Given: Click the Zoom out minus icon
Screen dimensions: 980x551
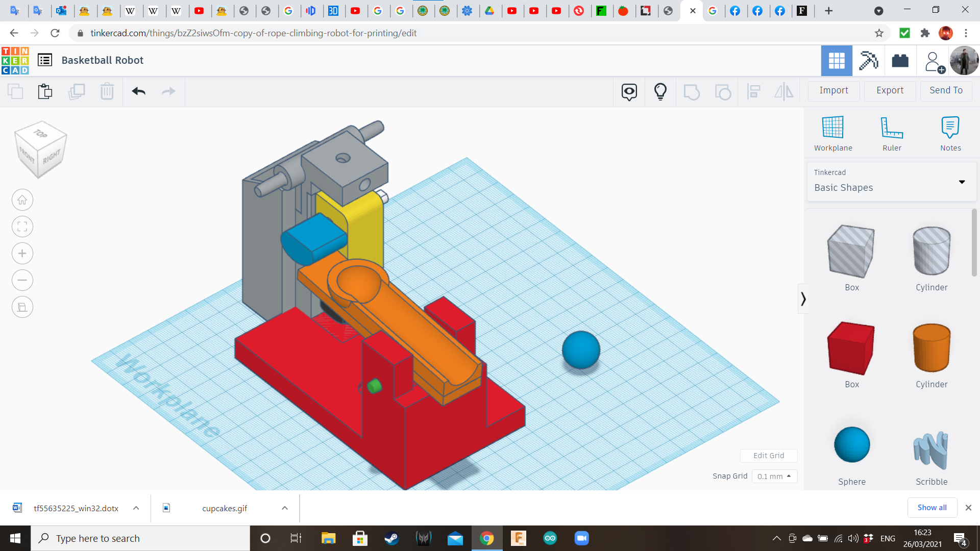Looking at the screenshot, I should tap(22, 280).
